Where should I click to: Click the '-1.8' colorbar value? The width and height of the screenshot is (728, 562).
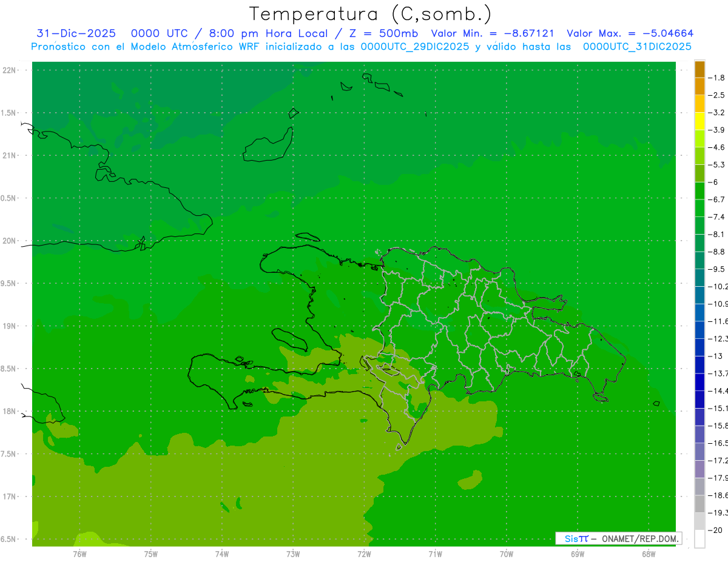click(x=716, y=78)
